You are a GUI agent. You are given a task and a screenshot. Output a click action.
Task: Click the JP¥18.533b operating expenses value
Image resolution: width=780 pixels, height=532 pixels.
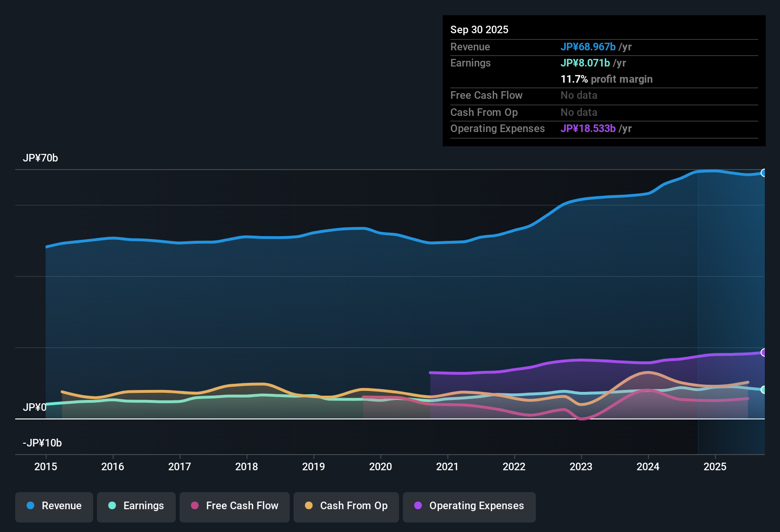[588, 128]
